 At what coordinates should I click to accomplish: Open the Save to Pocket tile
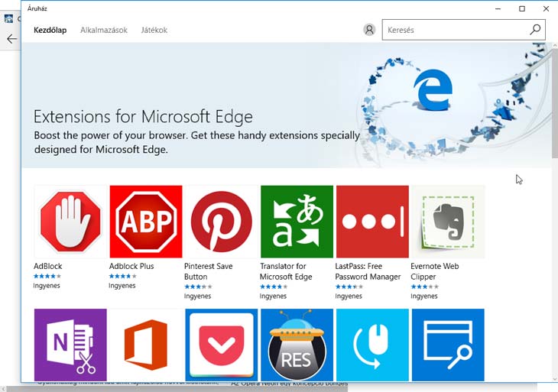[222, 344]
